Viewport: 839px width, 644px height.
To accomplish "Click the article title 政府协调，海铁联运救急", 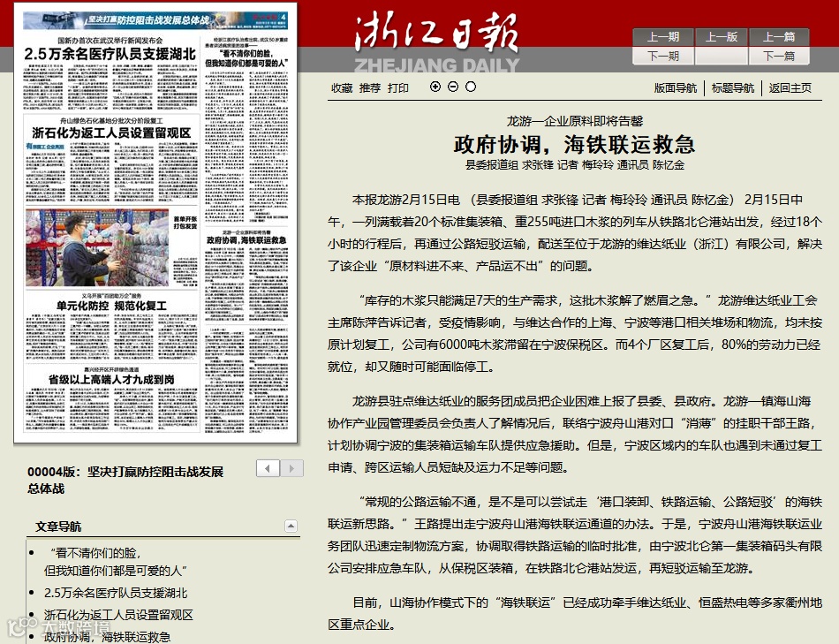I will (574, 145).
